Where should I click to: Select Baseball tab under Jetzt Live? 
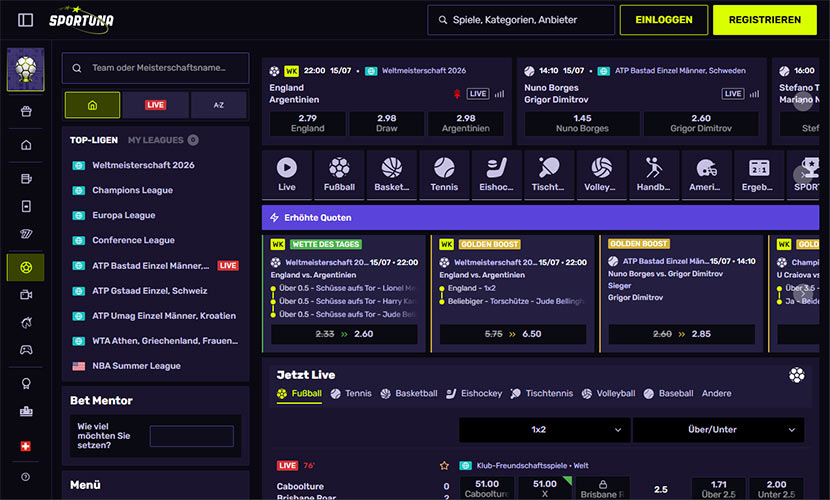(669, 394)
